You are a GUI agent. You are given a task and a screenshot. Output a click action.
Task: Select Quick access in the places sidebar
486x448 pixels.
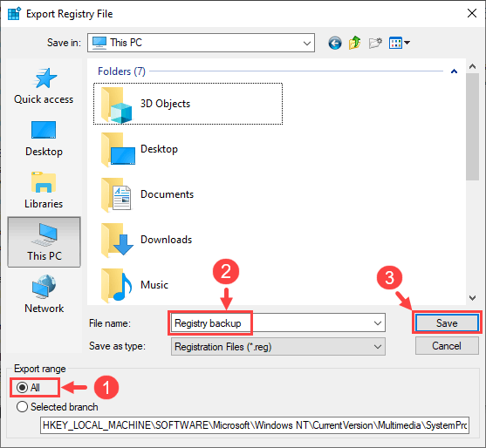pyautogui.click(x=44, y=86)
